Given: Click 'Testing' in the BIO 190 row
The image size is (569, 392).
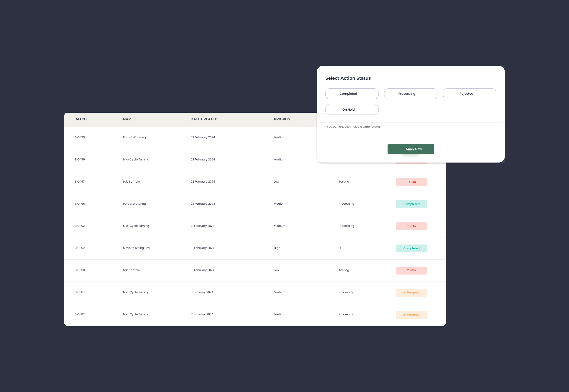Looking at the screenshot, I should (x=343, y=270).
